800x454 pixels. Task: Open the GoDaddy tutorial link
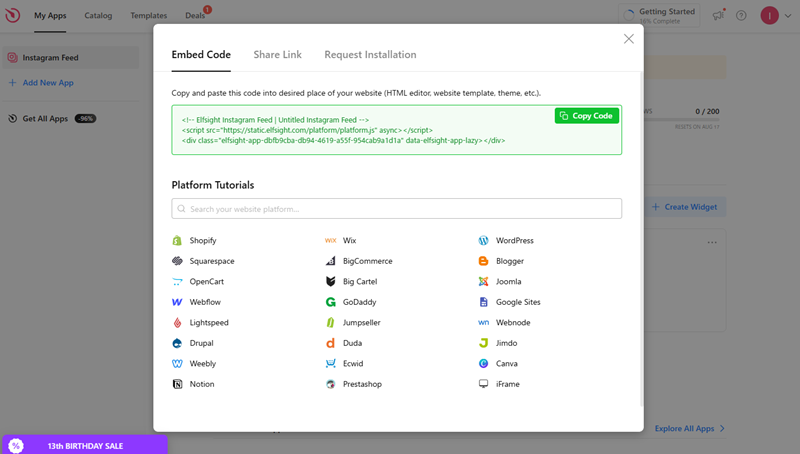pyautogui.click(x=359, y=302)
